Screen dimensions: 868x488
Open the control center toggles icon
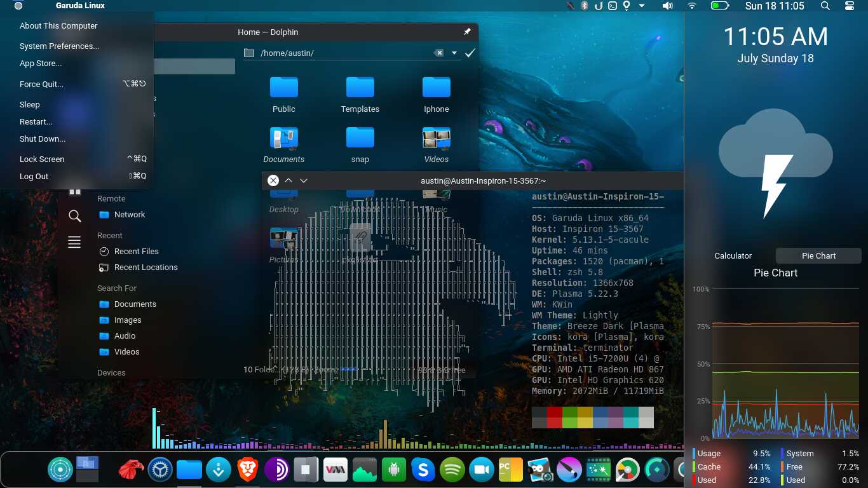[850, 6]
